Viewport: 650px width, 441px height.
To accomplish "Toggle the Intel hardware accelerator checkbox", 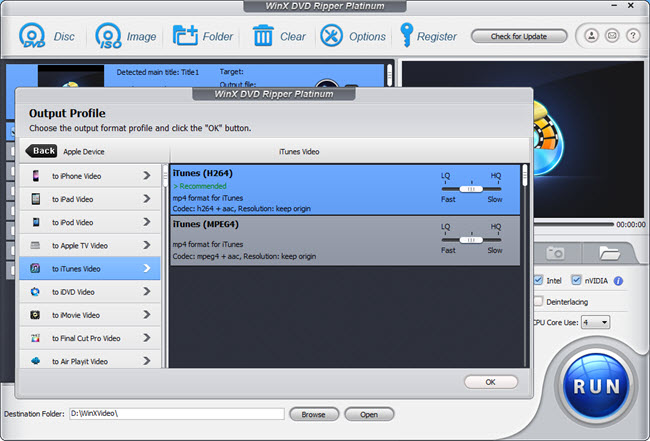I will 538,280.
